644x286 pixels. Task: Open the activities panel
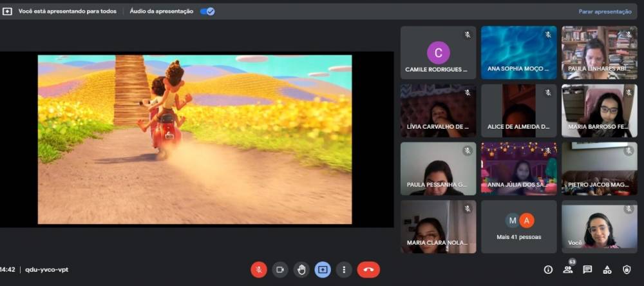pyautogui.click(x=607, y=269)
